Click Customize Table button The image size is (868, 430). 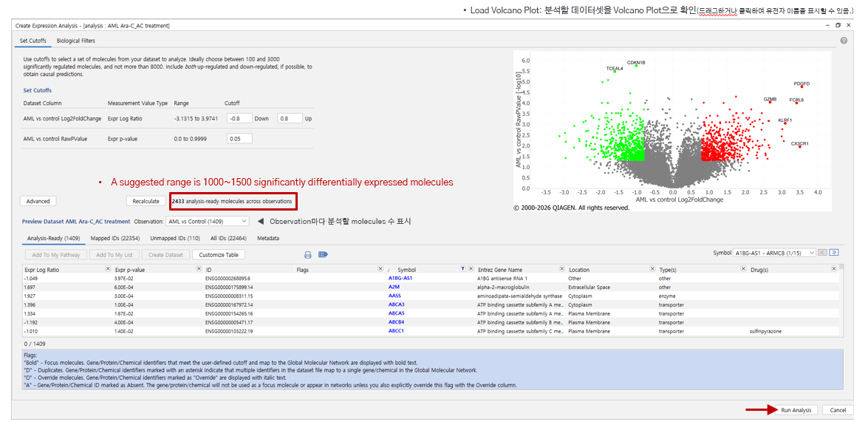pos(219,255)
